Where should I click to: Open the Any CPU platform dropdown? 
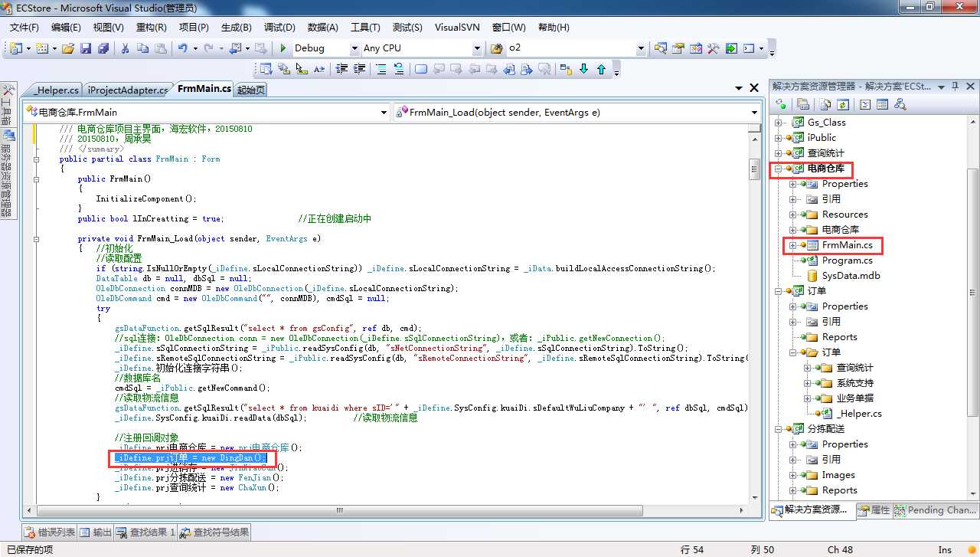pyautogui.click(x=477, y=48)
